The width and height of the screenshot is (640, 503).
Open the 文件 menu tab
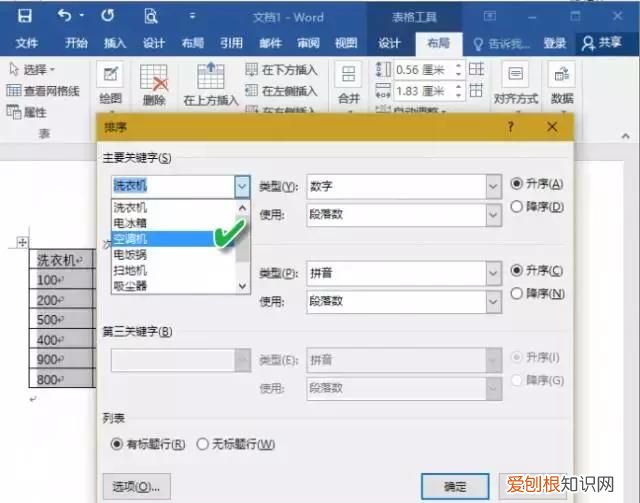coord(27,43)
